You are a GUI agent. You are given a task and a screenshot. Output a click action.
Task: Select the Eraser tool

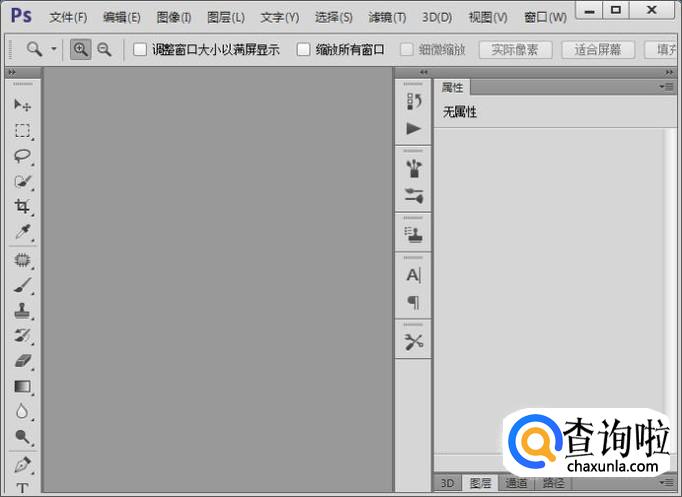point(22,360)
